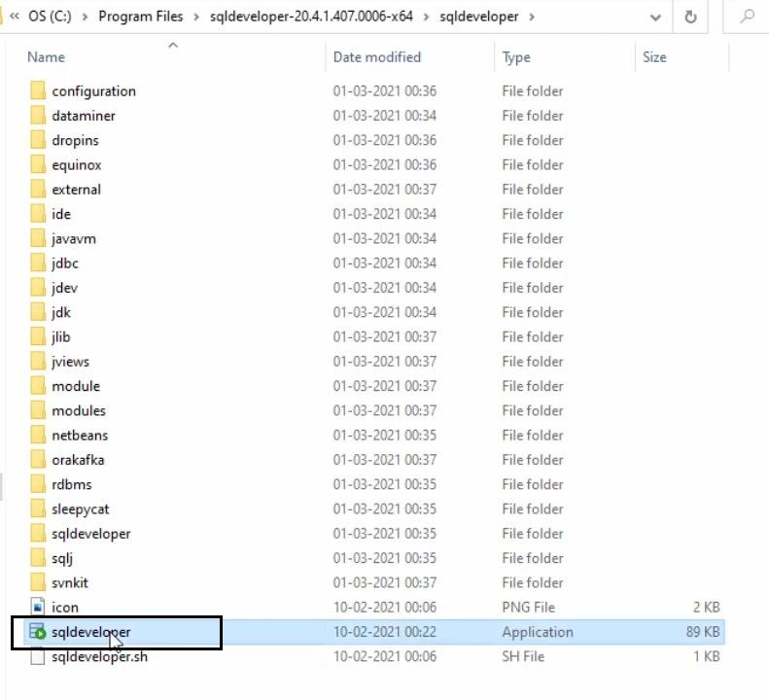Image resolution: width=769 pixels, height=700 pixels.
Task: Expand chevron after OS (C:) breadcrumb
Action: click(x=85, y=17)
